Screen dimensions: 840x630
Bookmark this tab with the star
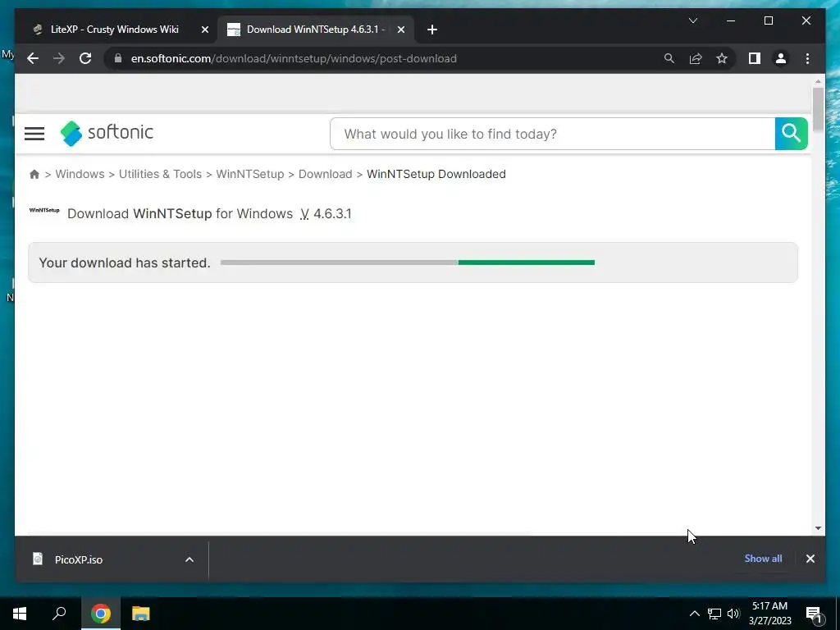coord(722,58)
